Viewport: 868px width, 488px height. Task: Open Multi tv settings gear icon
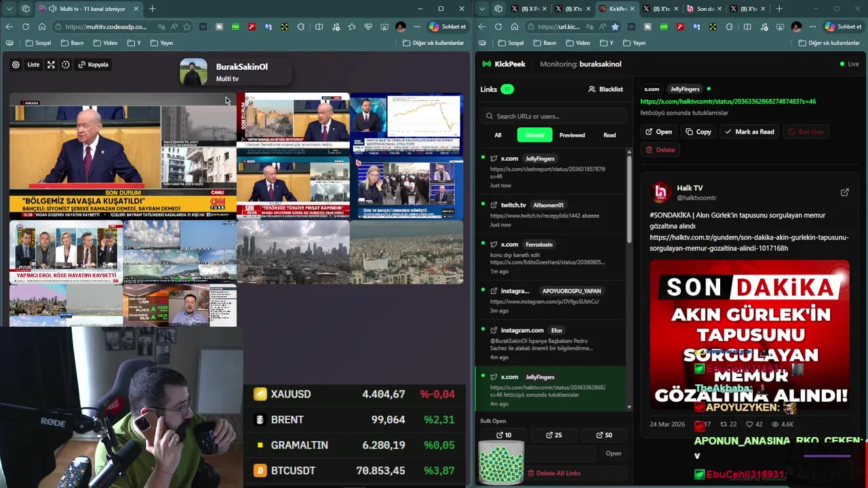pos(16,64)
